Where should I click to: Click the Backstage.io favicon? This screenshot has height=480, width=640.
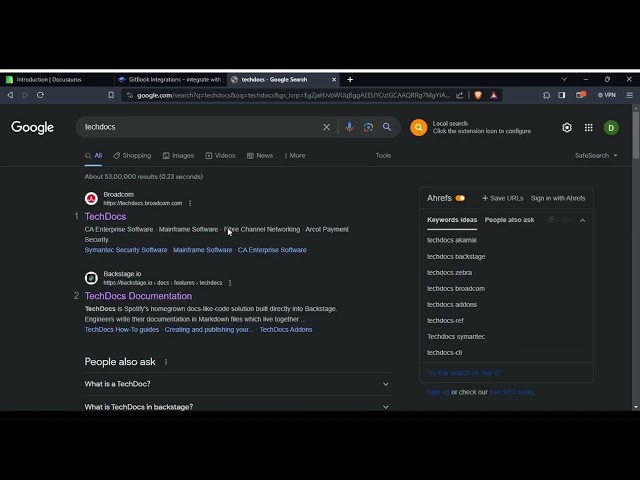91,278
